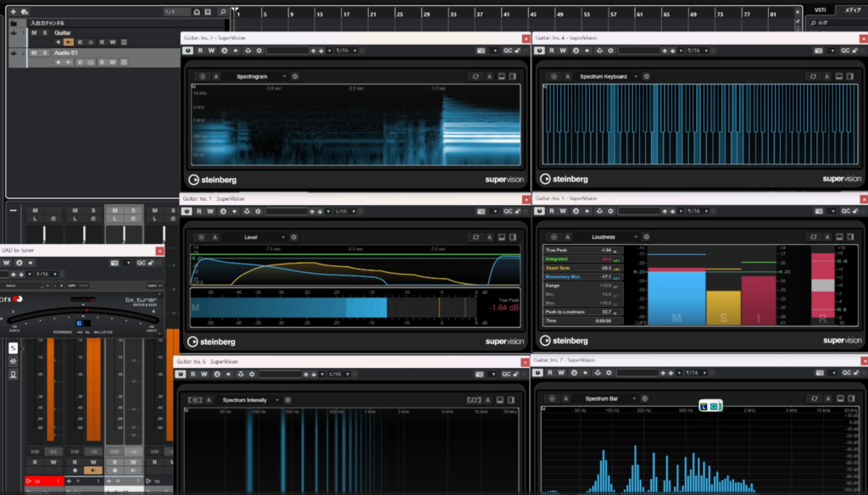The image size is (868, 495).
Task: Bypass the Ins. 4 Spectrum Keyboard plugin
Action: tap(540, 50)
